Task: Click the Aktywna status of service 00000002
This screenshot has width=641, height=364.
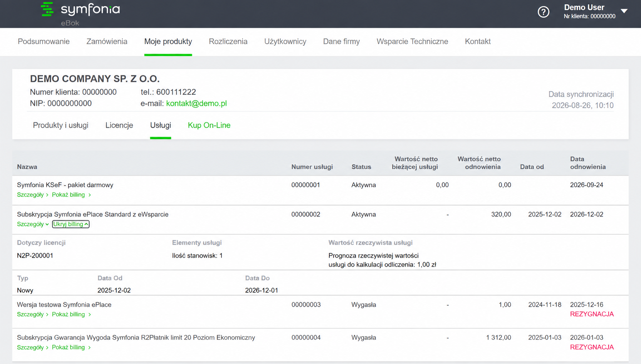Action: 364,215
